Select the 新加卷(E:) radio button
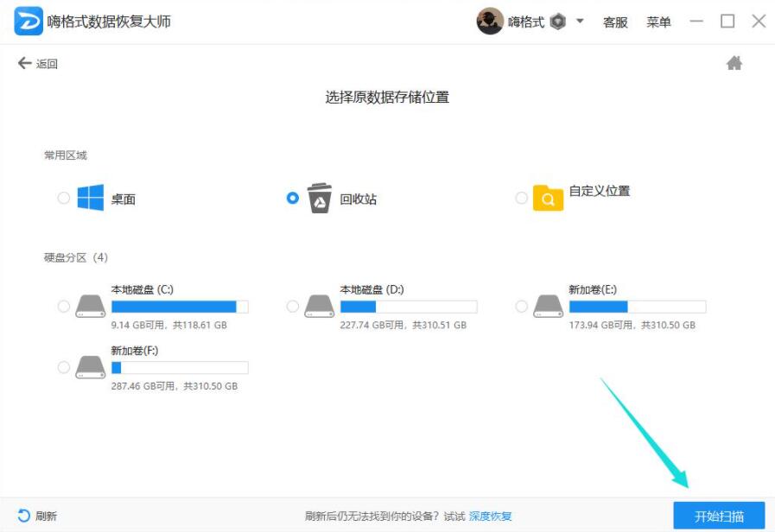775x532 pixels. [x=522, y=307]
